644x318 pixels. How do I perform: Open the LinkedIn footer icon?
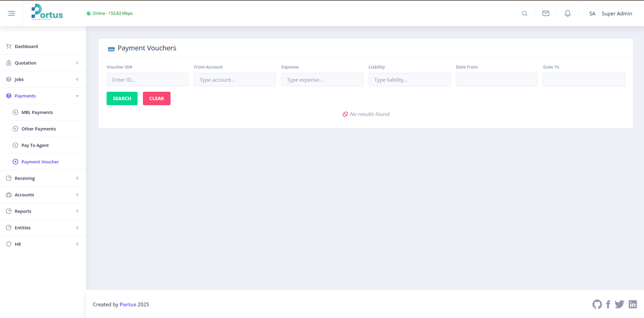[633, 304]
